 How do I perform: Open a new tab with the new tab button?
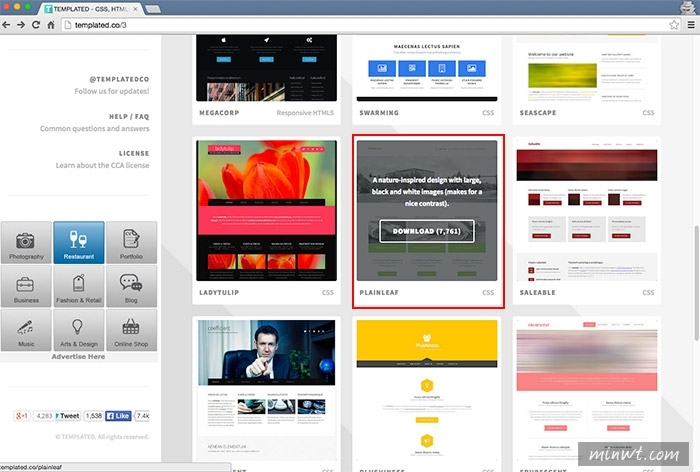[x=153, y=9]
